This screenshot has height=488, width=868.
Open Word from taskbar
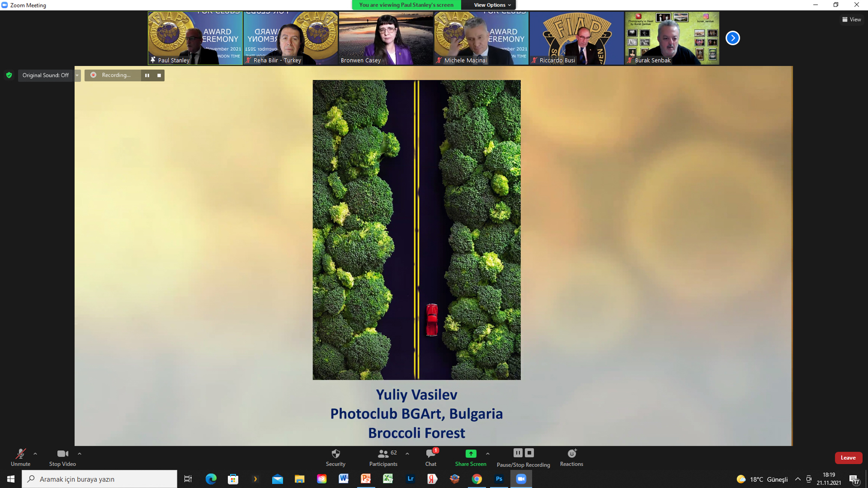344,479
